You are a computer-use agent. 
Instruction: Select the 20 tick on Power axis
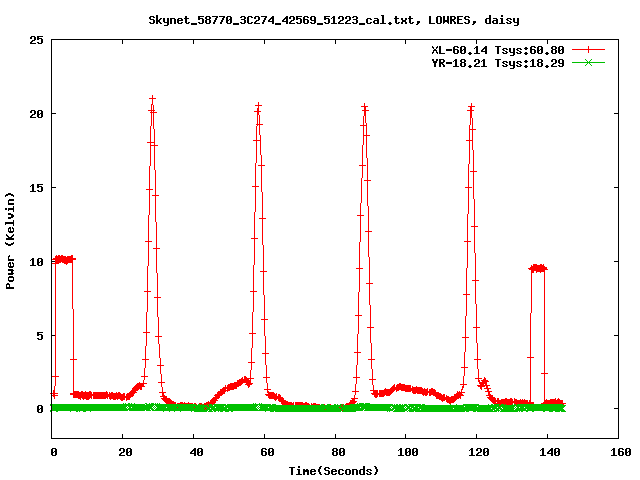point(36,114)
